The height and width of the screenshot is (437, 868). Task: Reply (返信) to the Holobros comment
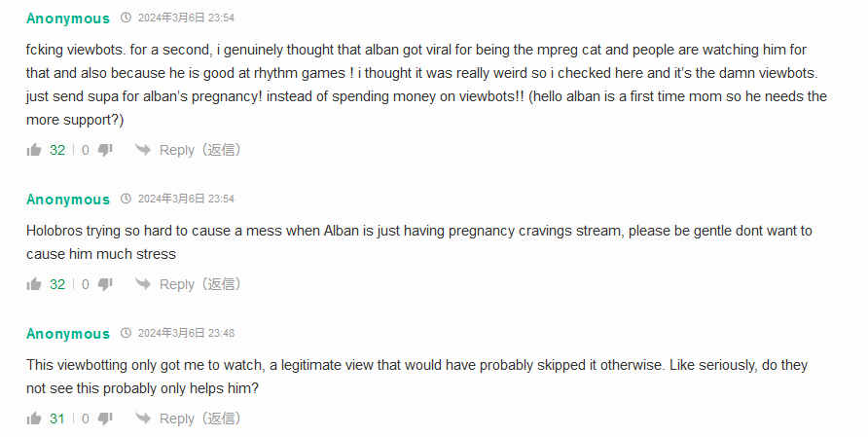point(199,284)
